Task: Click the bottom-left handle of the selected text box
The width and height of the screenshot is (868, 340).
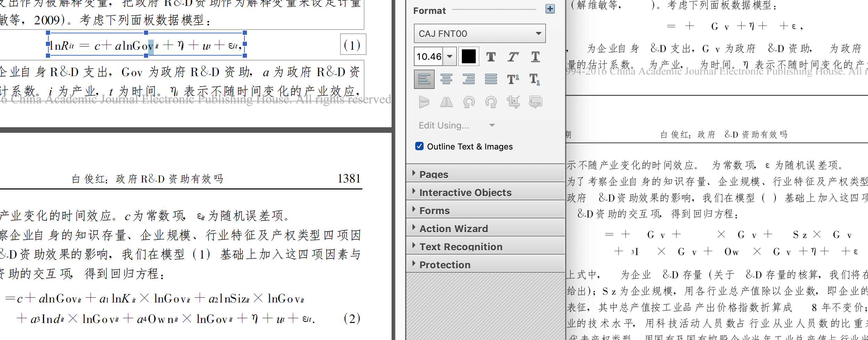Action: tap(48, 56)
